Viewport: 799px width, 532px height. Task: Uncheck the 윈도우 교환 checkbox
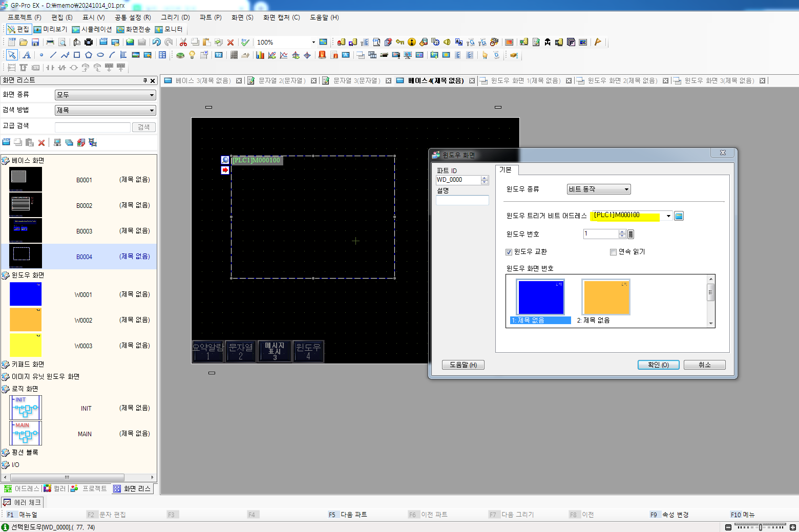(509, 252)
